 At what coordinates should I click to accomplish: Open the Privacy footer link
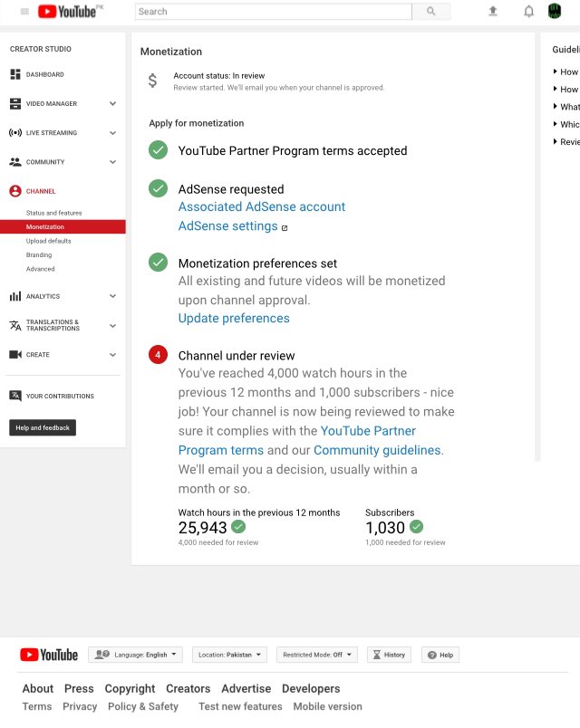(80, 706)
